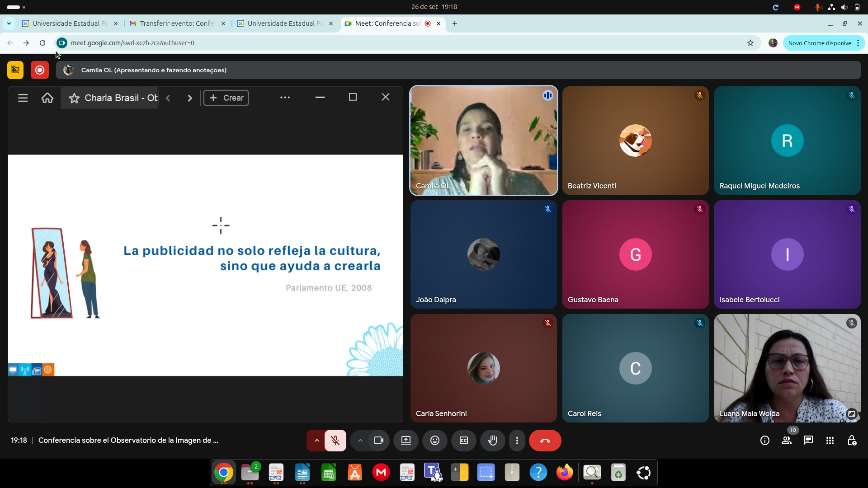
Task: Click the raise hand icon
Action: 492,441
